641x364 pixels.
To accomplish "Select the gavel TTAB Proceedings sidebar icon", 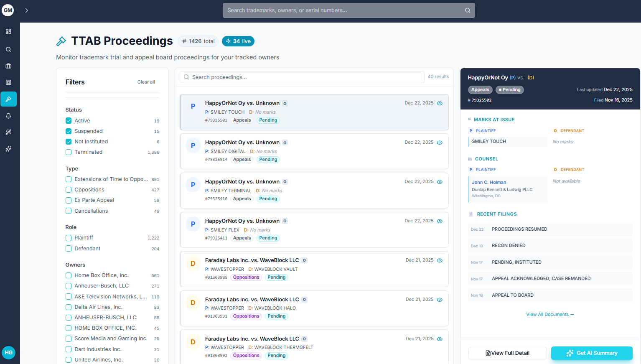I will pos(8,99).
